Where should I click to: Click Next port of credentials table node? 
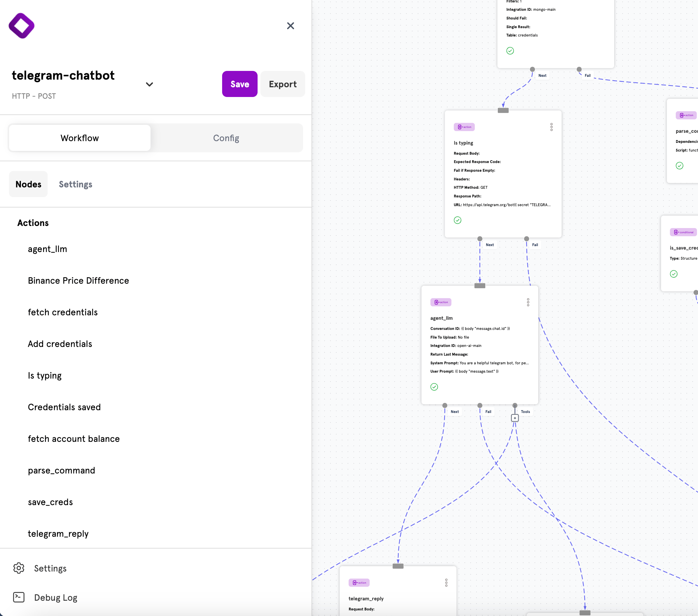point(532,69)
